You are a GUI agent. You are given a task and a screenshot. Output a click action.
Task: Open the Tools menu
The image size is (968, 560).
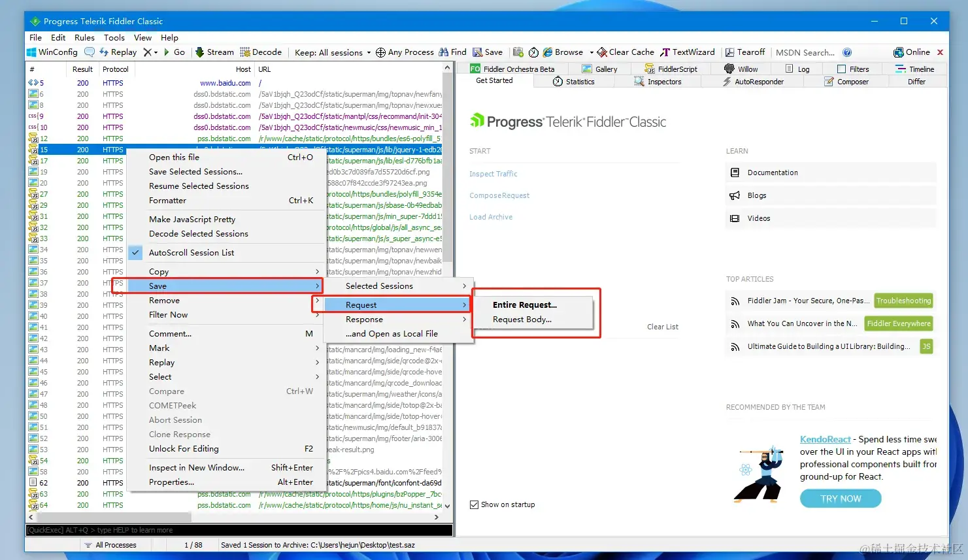click(114, 37)
